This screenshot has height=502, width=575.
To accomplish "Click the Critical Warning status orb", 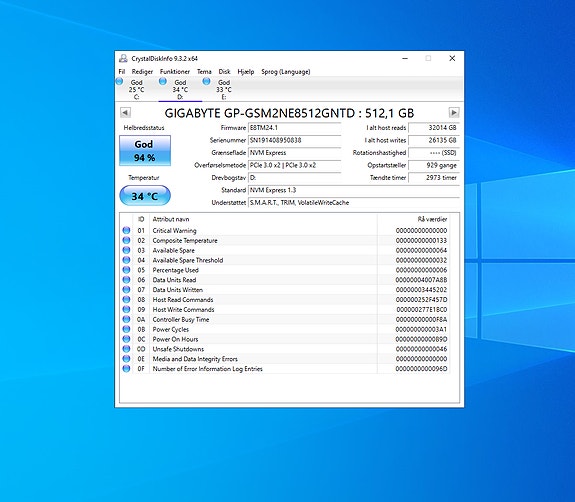I will [x=126, y=230].
